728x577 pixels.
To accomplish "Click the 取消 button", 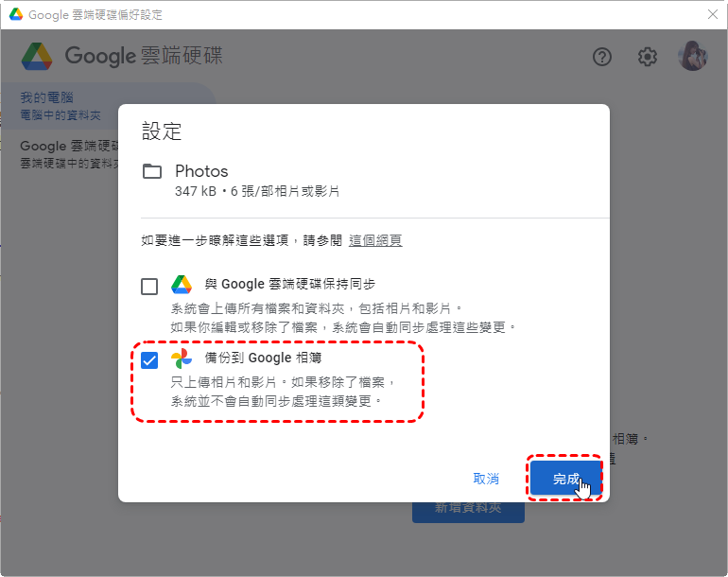I will (x=486, y=478).
